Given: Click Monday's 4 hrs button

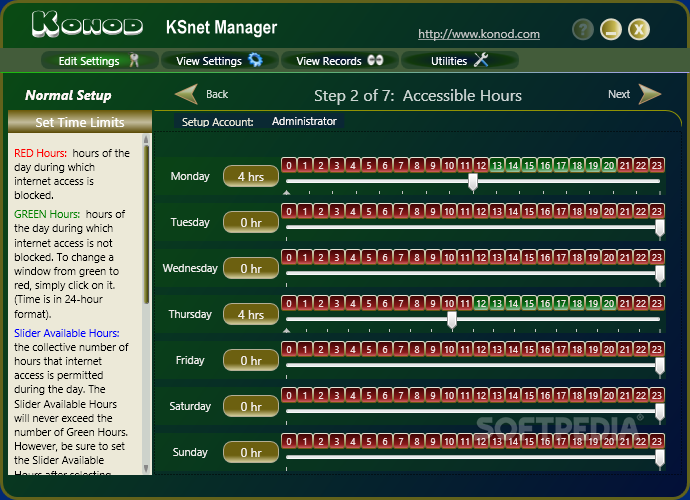Looking at the screenshot, I should [x=251, y=176].
